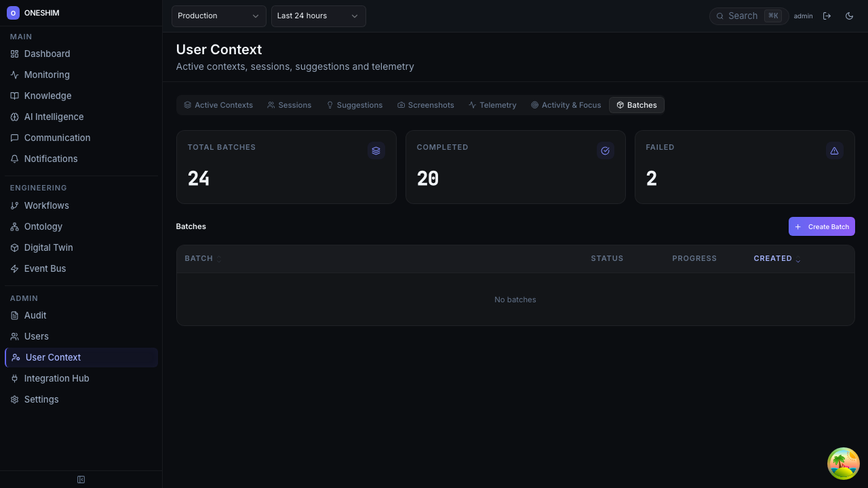The height and width of the screenshot is (488, 868).
Task: Switch to the Sessions tab
Action: click(289, 105)
